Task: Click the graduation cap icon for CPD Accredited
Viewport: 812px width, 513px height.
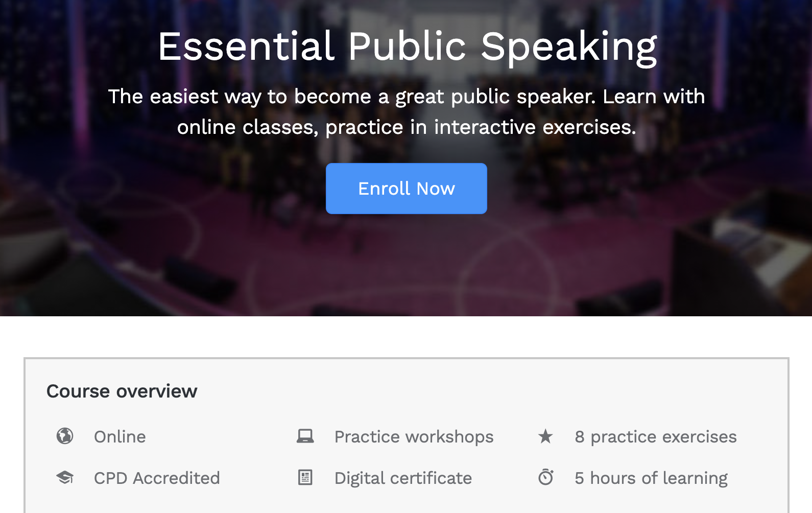Action: click(x=65, y=478)
